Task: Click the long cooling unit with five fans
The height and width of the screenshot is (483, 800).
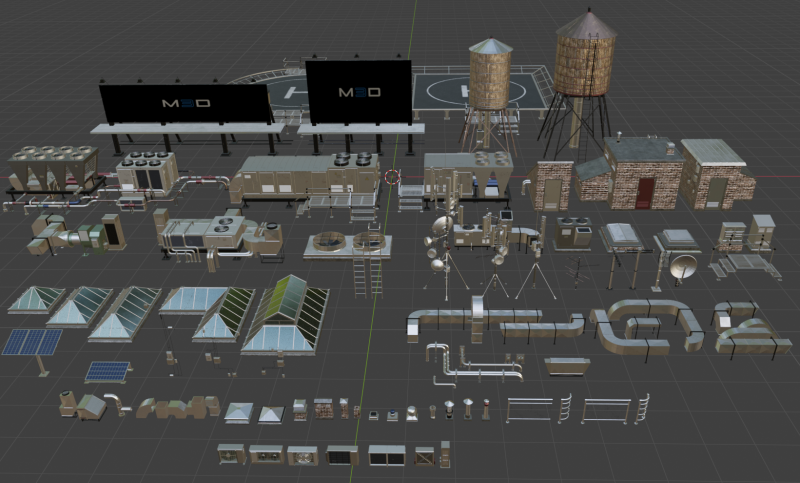Action: coord(53,168)
